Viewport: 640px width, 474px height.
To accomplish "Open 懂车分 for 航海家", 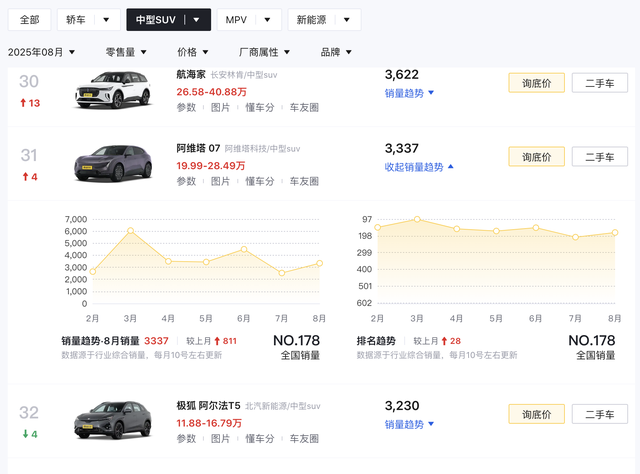I will pos(260,107).
